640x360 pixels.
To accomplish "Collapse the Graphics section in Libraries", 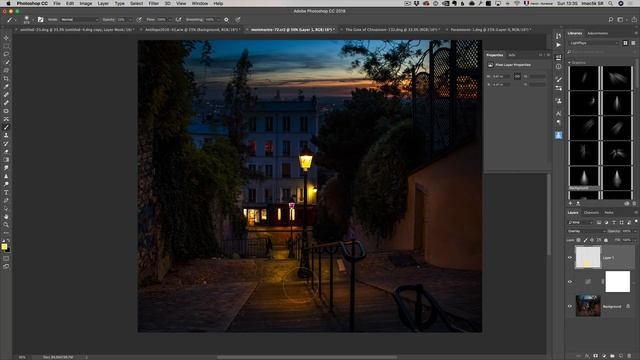I will point(569,63).
